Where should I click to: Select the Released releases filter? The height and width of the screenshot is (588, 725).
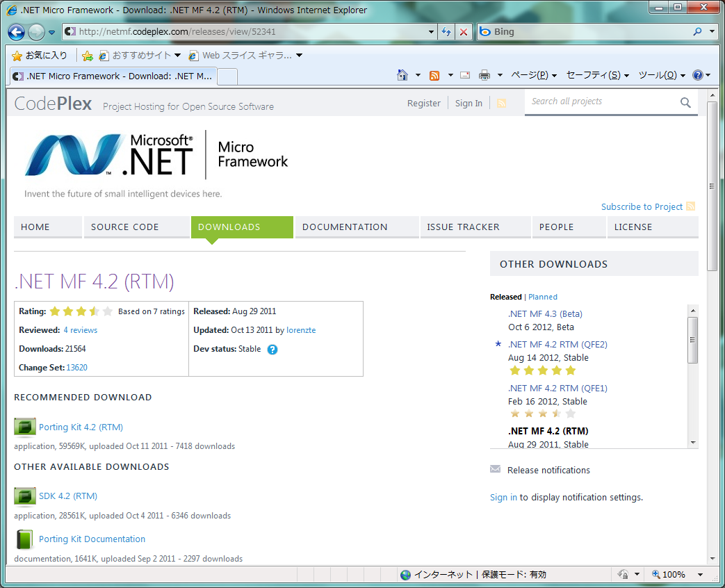click(x=505, y=297)
